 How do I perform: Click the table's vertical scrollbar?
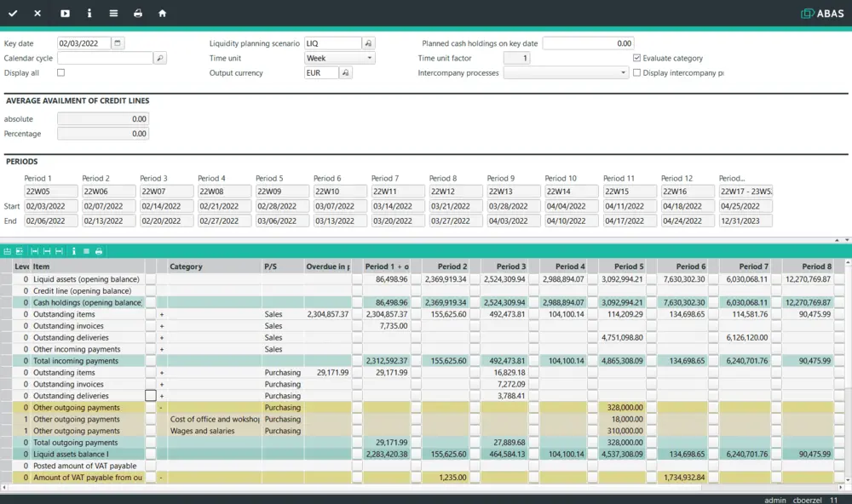848,371
